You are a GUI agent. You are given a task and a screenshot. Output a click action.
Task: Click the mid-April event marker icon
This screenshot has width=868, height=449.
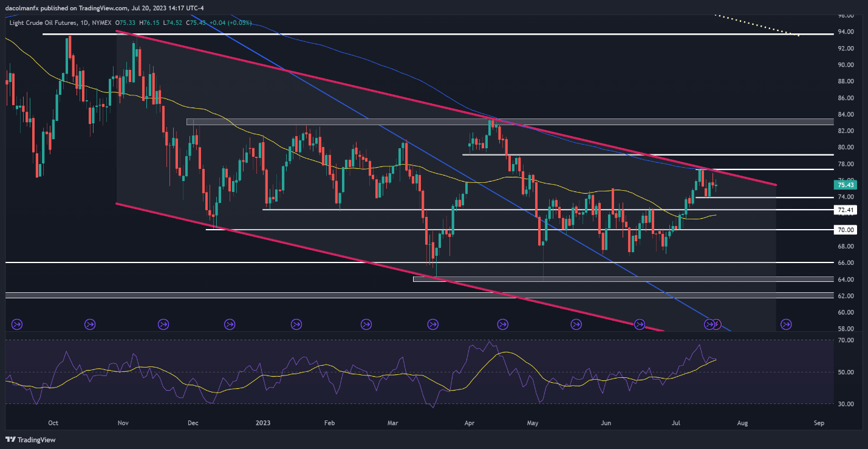502,324
